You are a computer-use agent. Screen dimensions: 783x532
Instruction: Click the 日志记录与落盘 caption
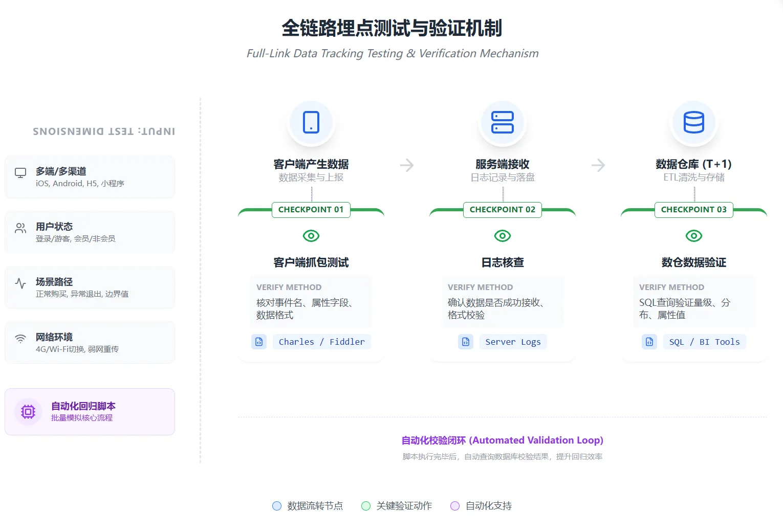click(503, 178)
